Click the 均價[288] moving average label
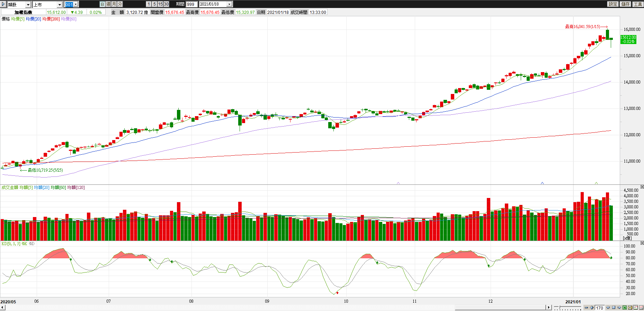Screen dimensions: 644x311 click(51, 19)
